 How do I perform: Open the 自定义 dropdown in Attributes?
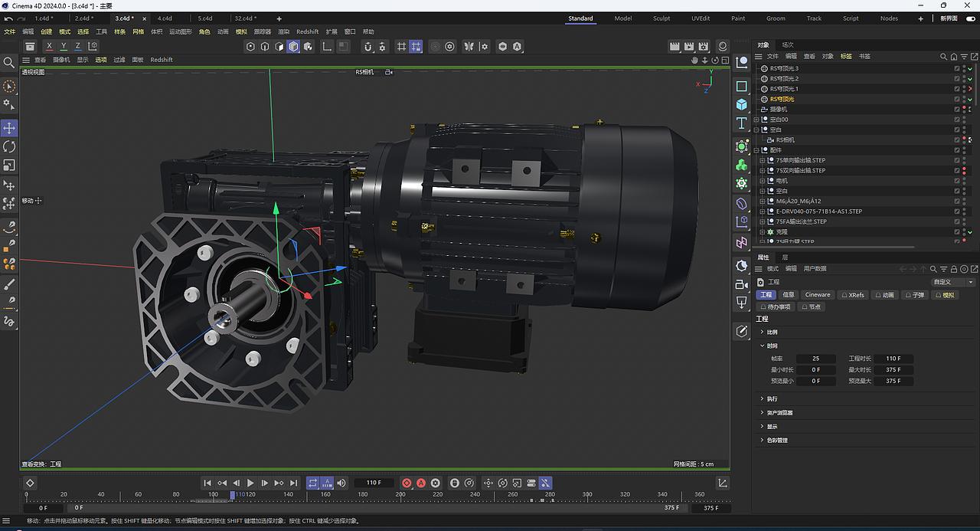(953, 282)
